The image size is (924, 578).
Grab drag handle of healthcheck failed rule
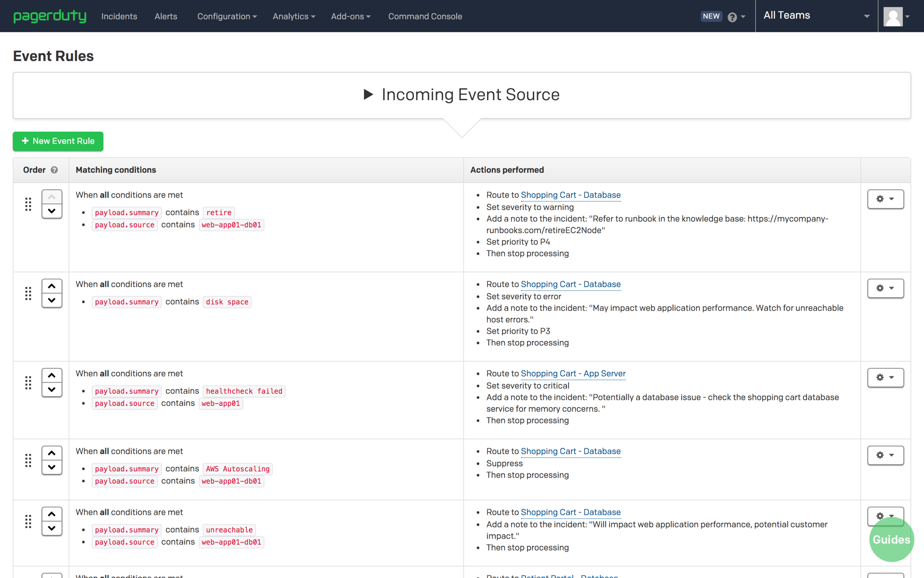pos(28,383)
